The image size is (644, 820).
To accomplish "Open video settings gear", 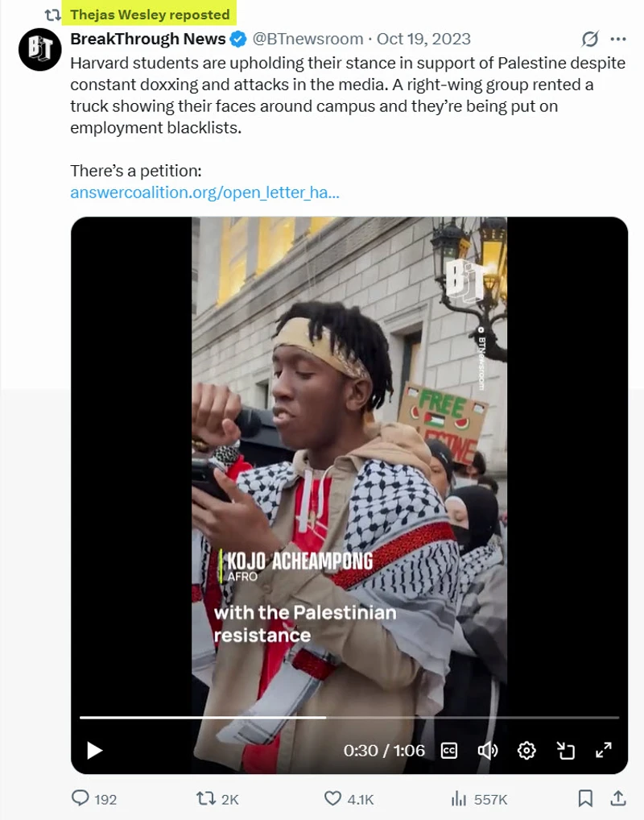I will coord(526,751).
